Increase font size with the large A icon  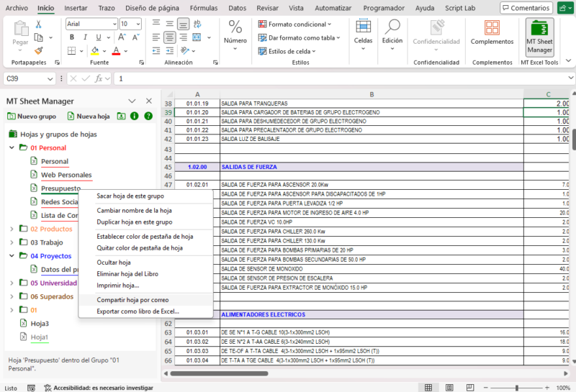[122, 37]
